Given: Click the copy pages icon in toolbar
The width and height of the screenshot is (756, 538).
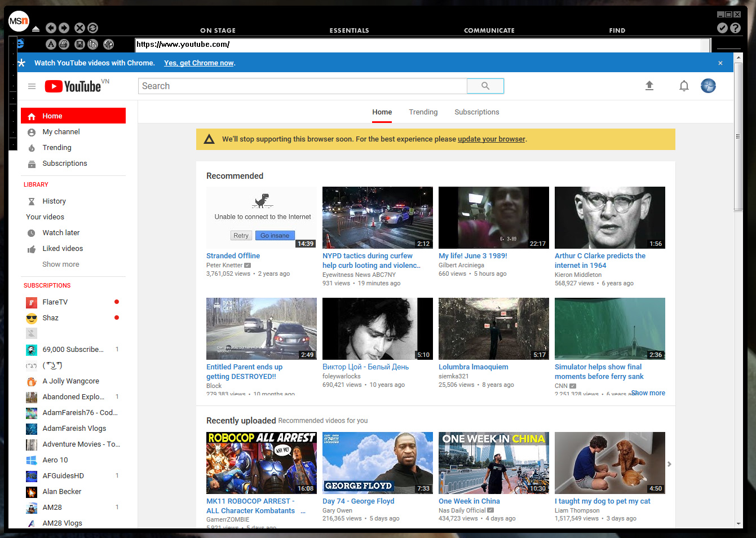Looking at the screenshot, I should pyautogui.click(x=93, y=44).
